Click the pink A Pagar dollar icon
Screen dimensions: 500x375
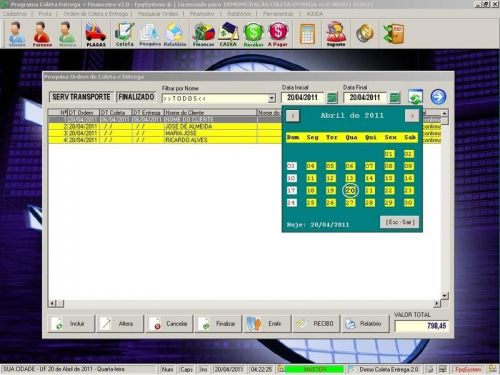[278, 34]
